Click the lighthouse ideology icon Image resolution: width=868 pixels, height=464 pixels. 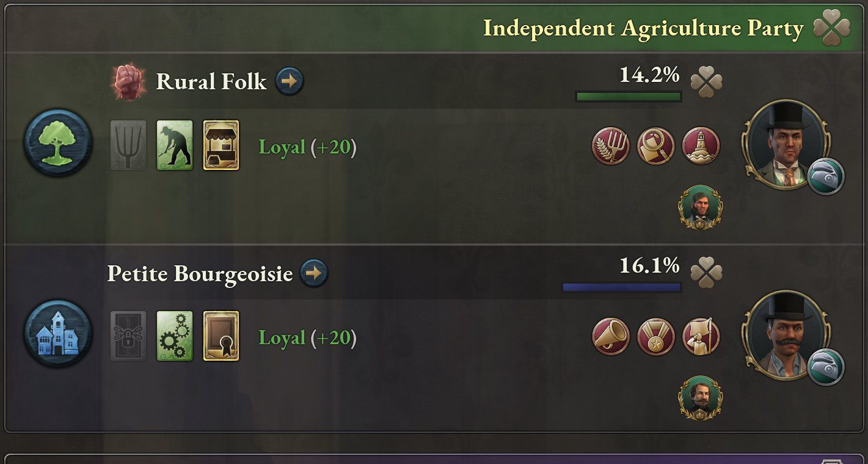click(x=701, y=145)
